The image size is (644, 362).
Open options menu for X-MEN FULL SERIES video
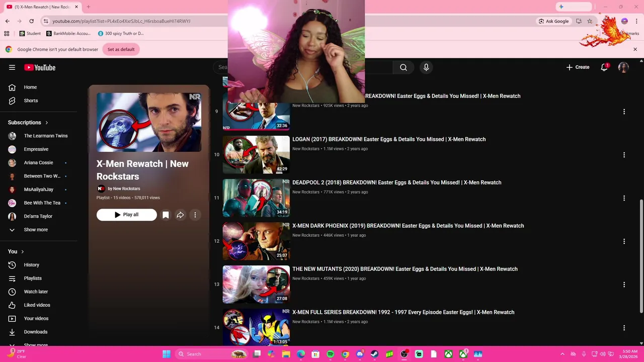point(624,328)
